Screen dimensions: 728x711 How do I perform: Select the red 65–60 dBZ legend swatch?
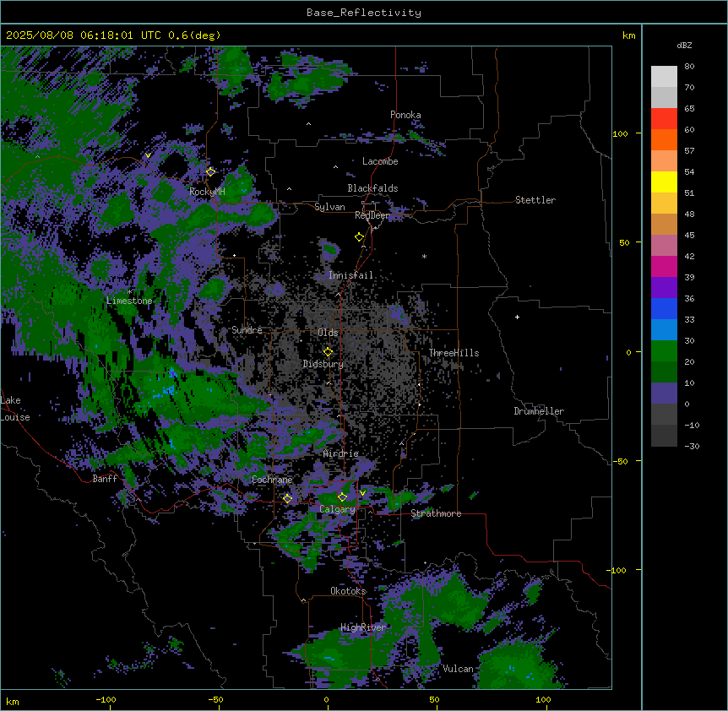click(664, 119)
